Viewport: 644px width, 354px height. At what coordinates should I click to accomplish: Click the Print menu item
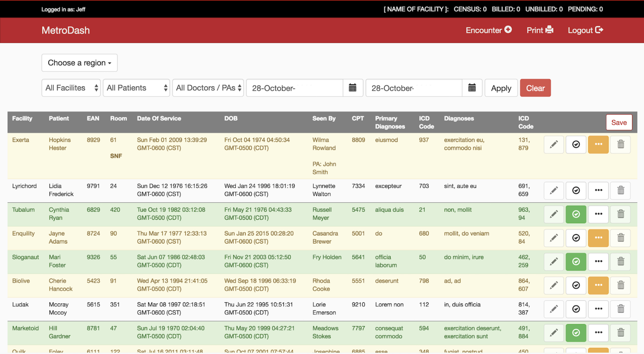pos(540,30)
